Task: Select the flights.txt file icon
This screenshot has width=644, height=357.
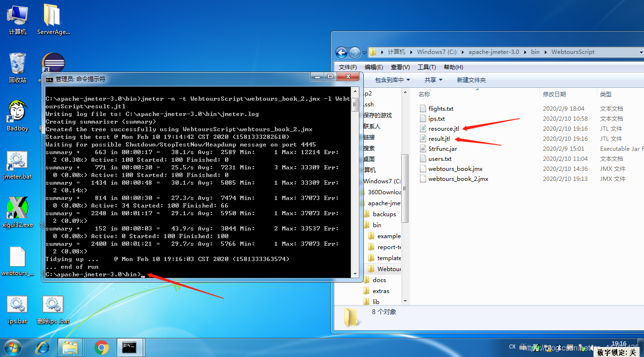Action: click(x=423, y=108)
